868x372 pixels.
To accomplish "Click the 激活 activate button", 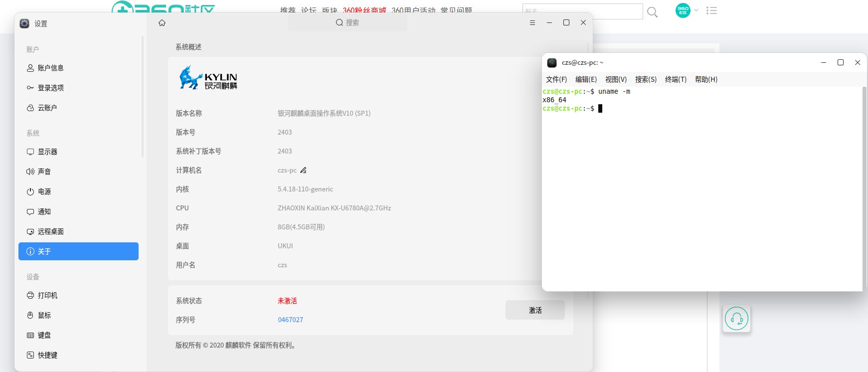I will click(x=535, y=310).
